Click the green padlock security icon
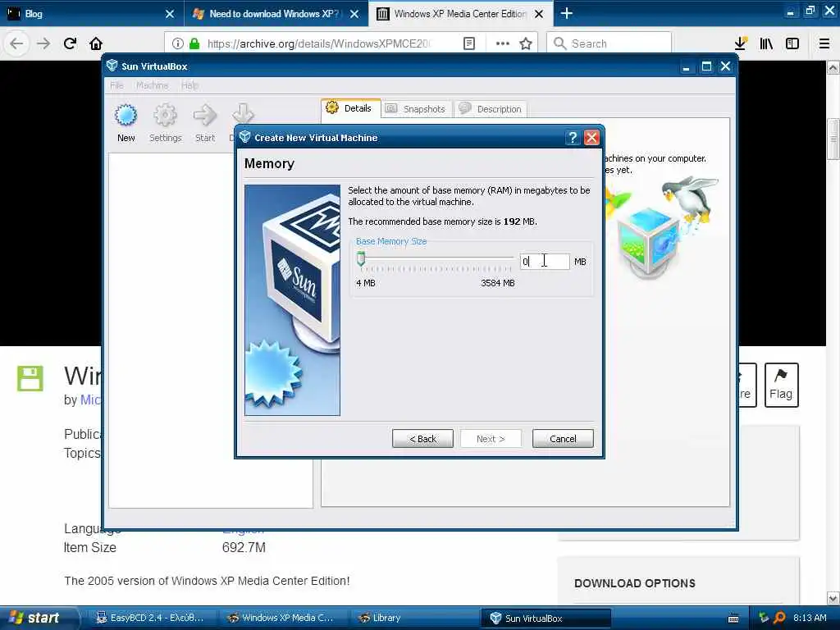Viewport: 840px width, 630px height. coord(194,43)
